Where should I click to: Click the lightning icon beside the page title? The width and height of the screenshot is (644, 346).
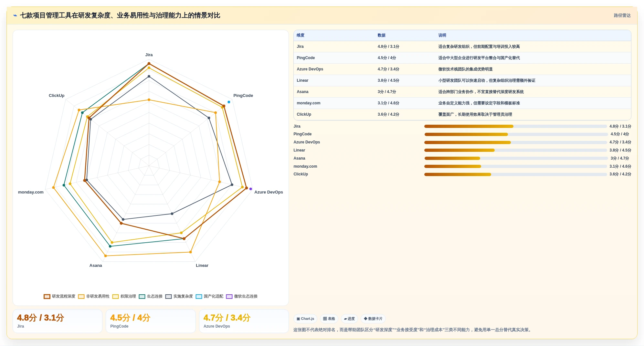pyautogui.click(x=15, y=16)
